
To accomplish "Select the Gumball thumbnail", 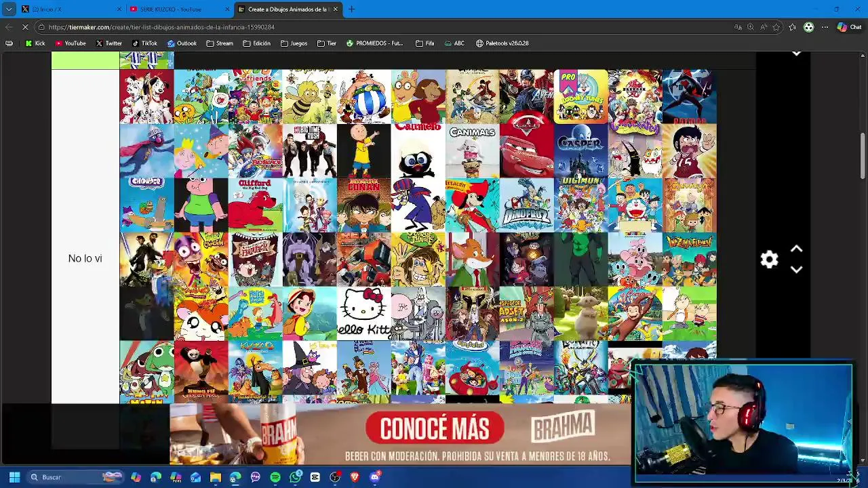I will point(635,259).
